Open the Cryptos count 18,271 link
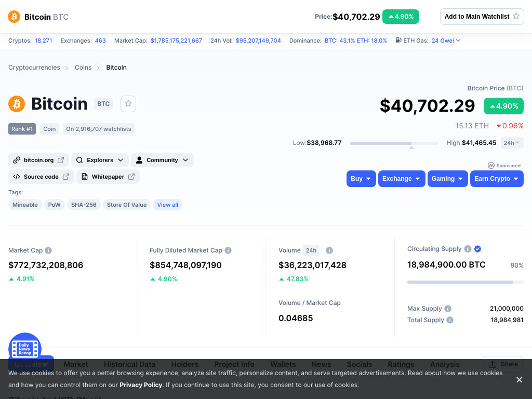The width and height of the screenshot is (532, 399). [44, 41]
